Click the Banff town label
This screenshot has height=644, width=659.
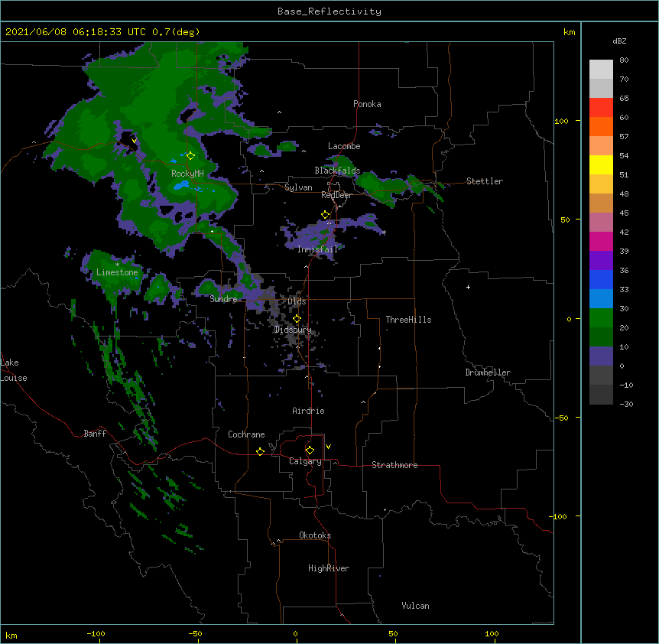95,434
